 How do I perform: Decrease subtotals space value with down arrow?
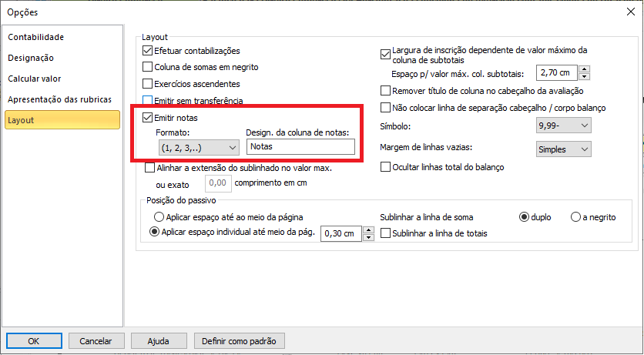[x=585, y=77]
